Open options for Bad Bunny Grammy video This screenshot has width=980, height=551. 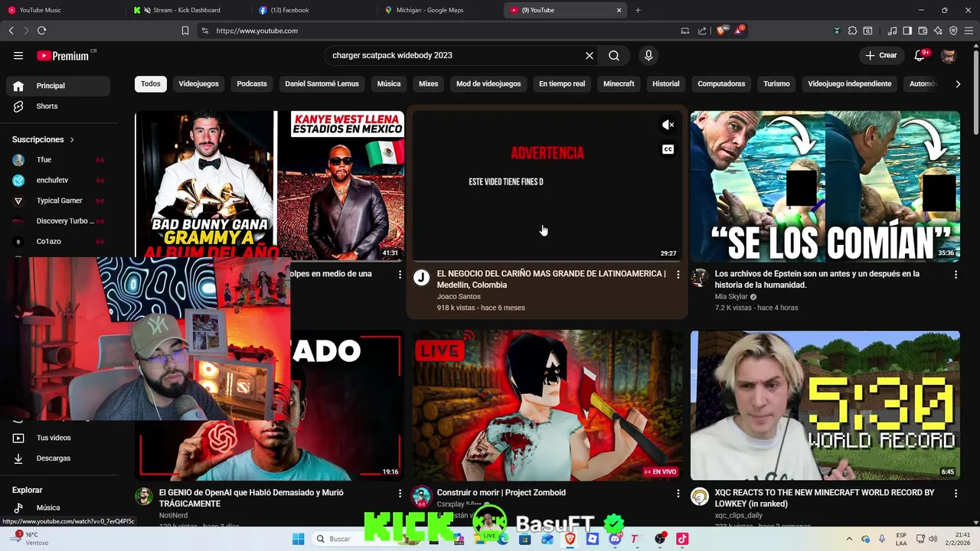(400, 274)
